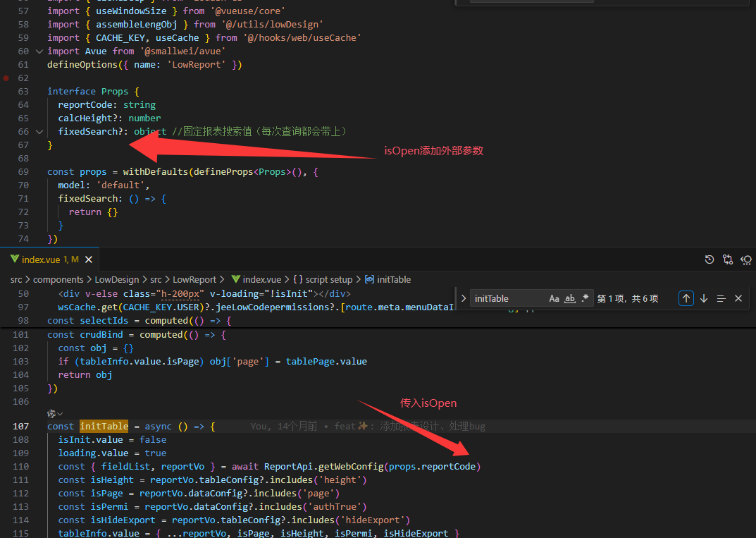Toggle find in selection
The width and height of the screenshot is (756, 538).
tap(721, 298)
